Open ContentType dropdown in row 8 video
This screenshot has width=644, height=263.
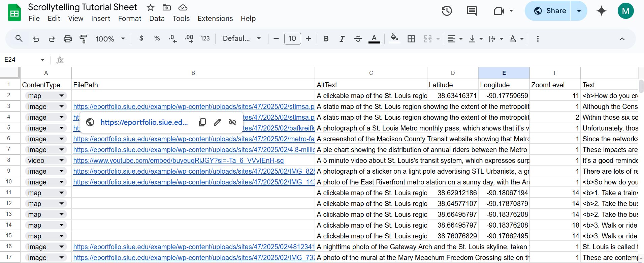[x=61, y=160]
